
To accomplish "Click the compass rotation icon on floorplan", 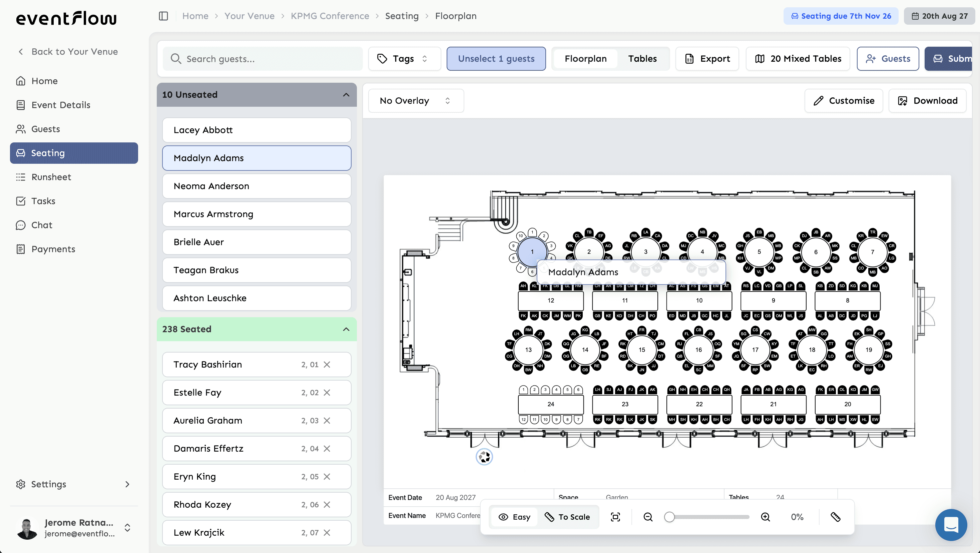I will tap(484, 457).
